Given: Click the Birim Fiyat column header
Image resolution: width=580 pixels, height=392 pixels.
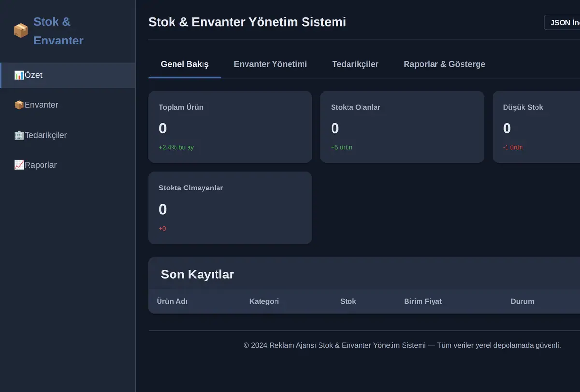Looking at the screenshot, I should (x=423, y=301).
